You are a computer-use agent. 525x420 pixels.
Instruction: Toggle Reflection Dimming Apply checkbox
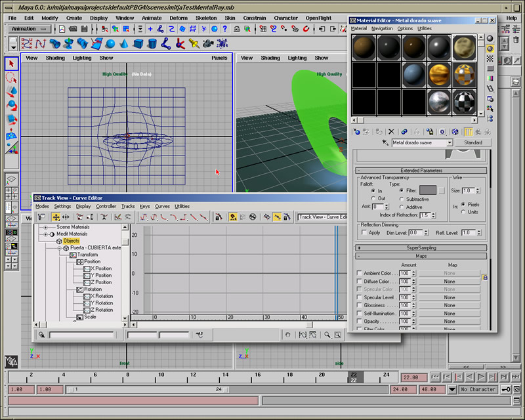pos(364,232)
